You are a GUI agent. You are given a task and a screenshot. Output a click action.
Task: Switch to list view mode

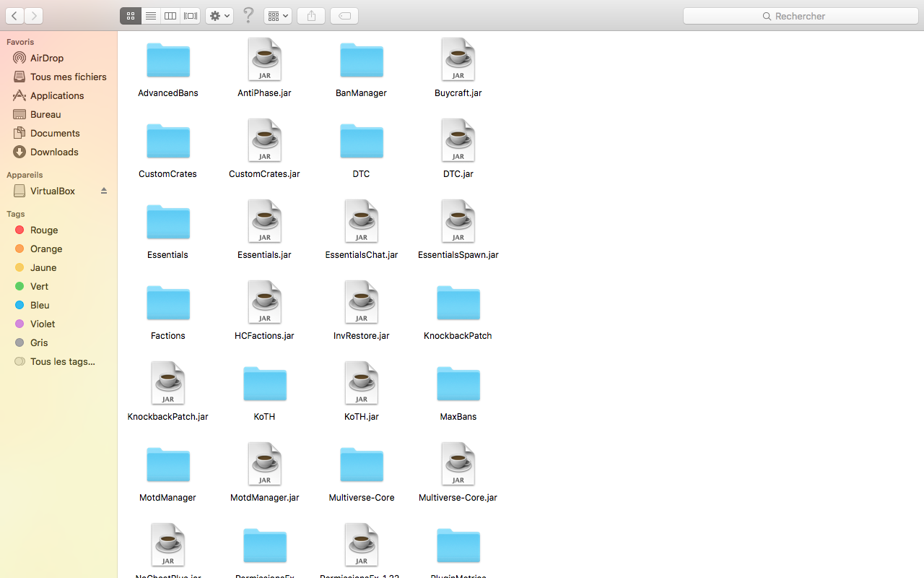151,16
